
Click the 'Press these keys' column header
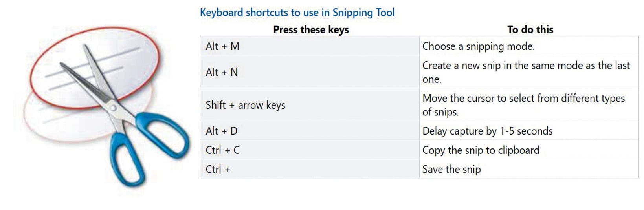coord(311,29)
